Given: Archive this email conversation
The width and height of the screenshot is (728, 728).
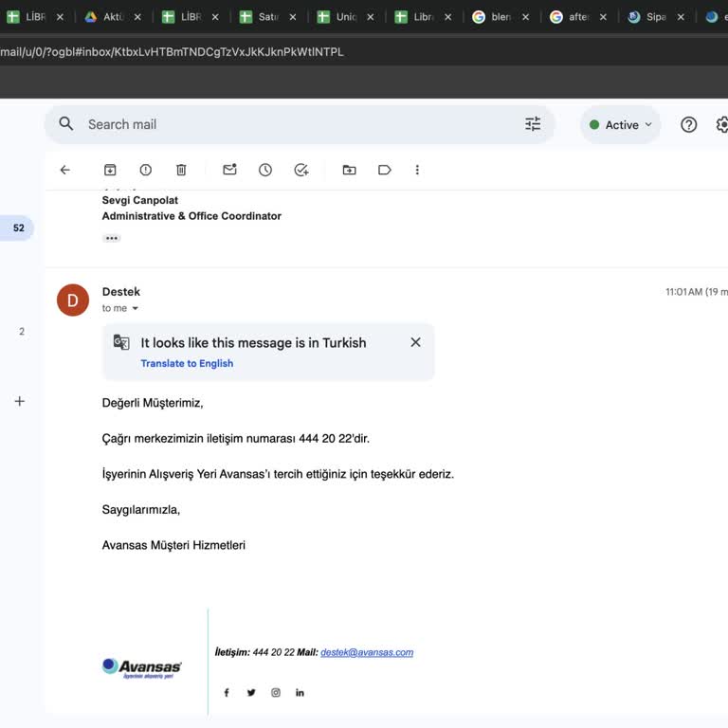Looking at the screenshot, I should (110, 170).
